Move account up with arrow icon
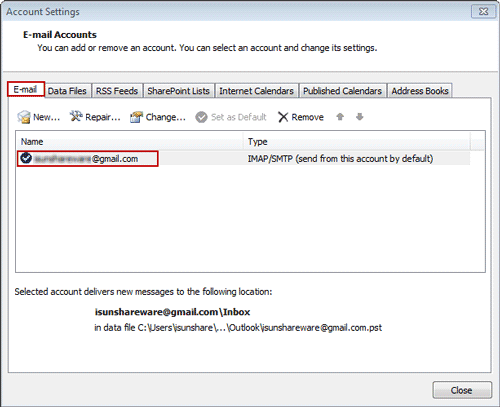500x407 pixels. (340, 117)
